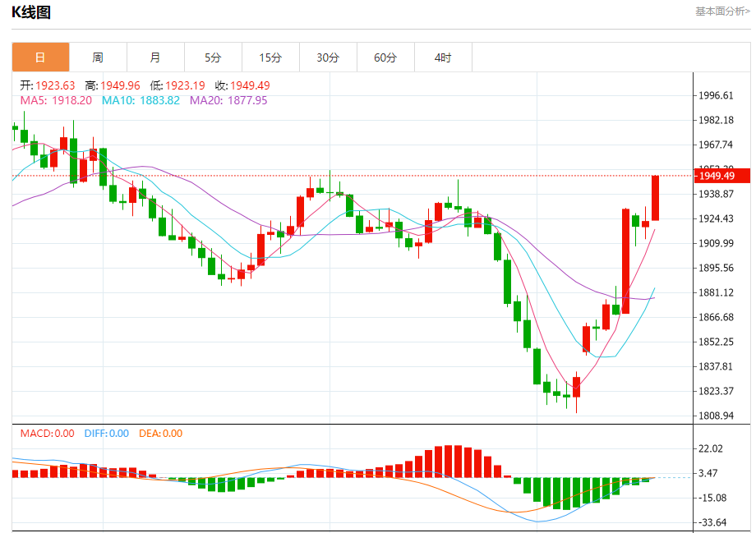Click the DEA:0.00 indicator label
Viewport: 756px width, 533px height.
160,434
